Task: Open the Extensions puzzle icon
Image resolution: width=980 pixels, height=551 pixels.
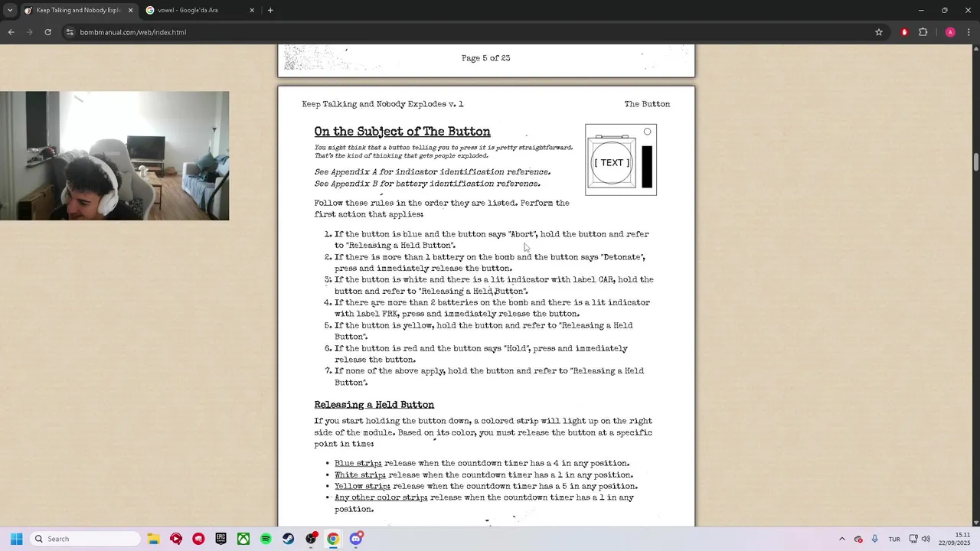Action: [x=923, y=32]
